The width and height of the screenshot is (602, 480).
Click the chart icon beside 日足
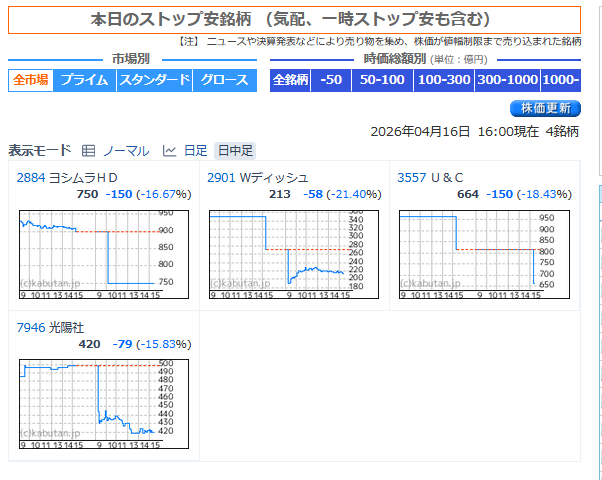(169, 151)
